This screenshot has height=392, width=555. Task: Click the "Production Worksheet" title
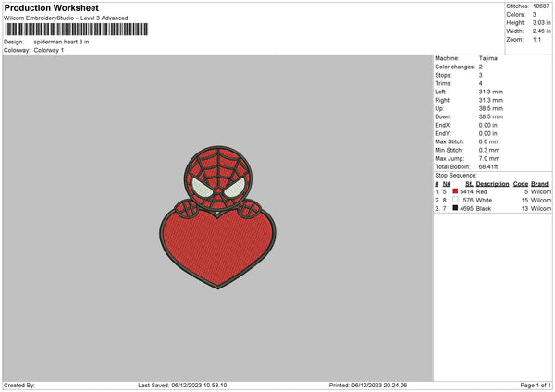coord(51,7)
